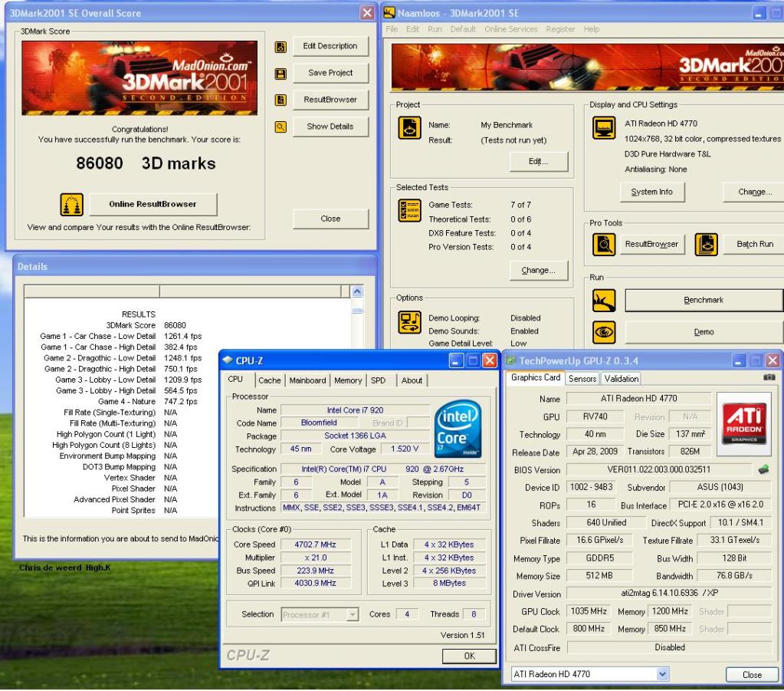Open the Help menu in 3DMark2001 SE

tap(591, 29)
